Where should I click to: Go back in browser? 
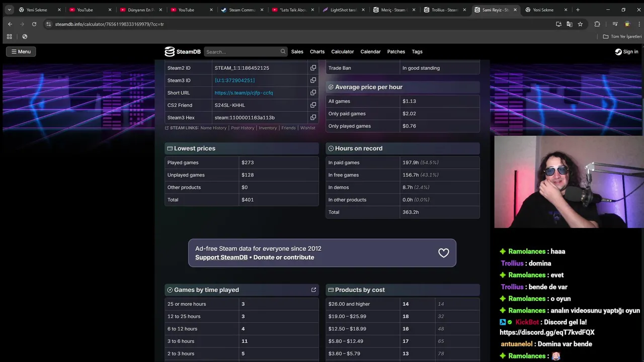10,24
